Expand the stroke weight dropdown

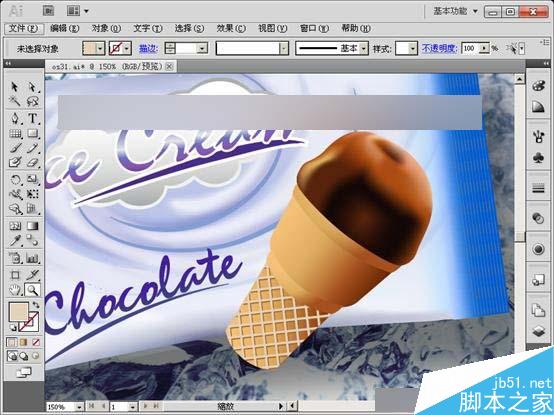coord(202,49)
